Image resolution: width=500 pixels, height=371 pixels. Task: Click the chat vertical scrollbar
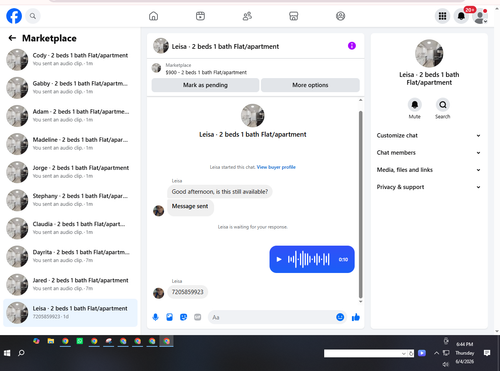[360, 205]
